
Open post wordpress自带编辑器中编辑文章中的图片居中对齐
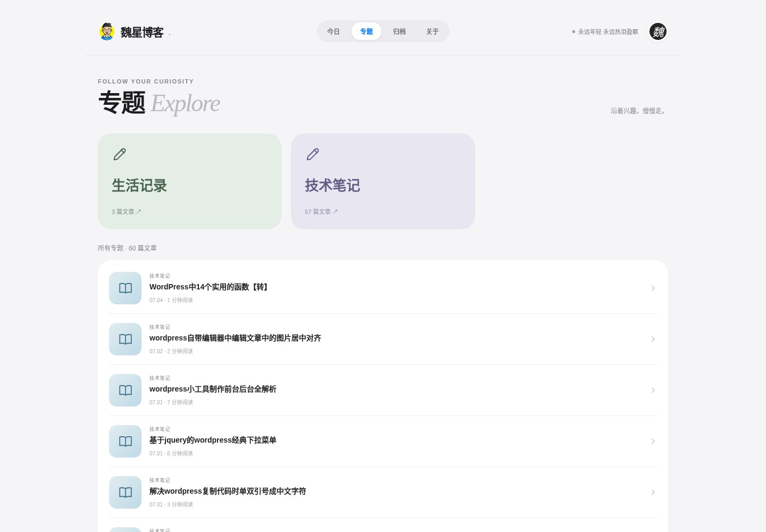(x=235, y=338)
